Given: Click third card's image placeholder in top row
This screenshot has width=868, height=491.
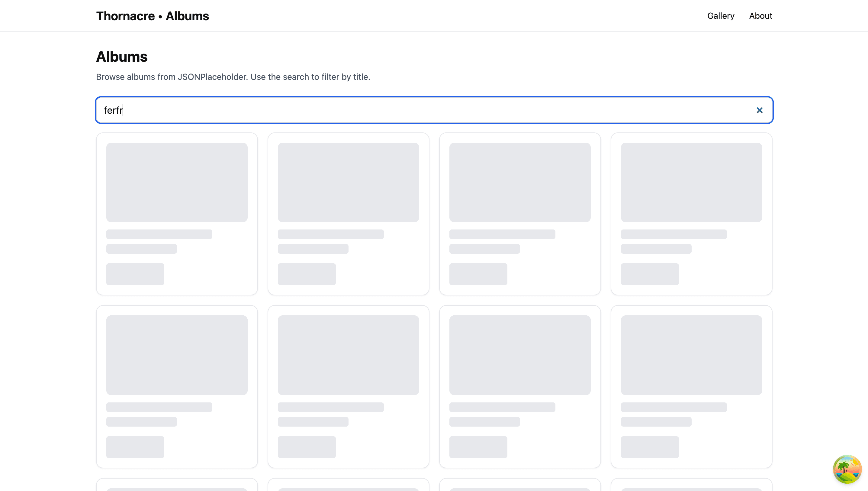Looking at the screenshot, I should tap(519, 182).
